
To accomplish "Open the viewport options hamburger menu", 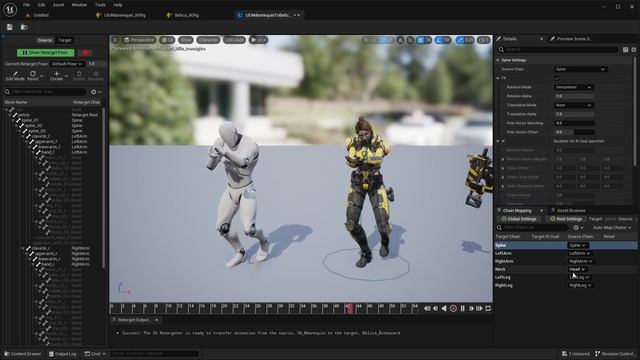I will pyautogui.click(x=116, y=40).
